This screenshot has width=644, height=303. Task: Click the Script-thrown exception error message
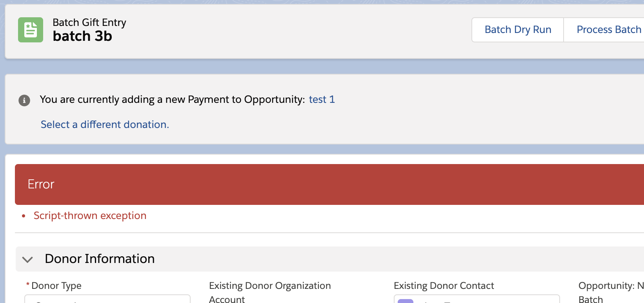tap(90, 215)
